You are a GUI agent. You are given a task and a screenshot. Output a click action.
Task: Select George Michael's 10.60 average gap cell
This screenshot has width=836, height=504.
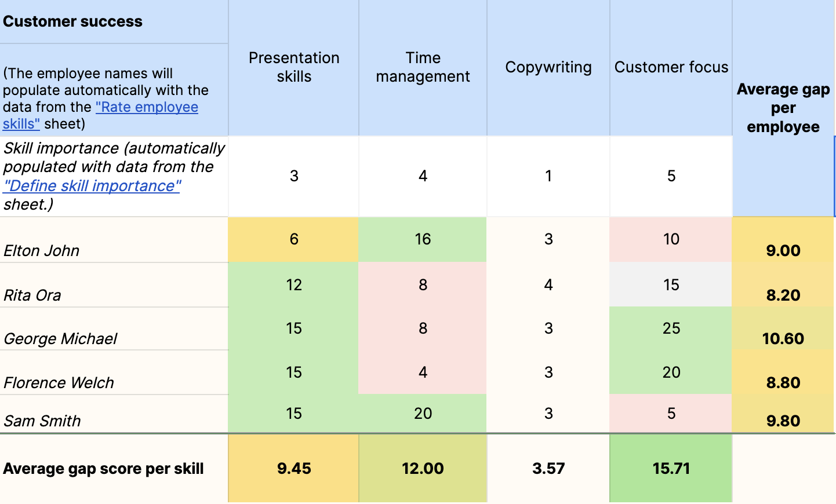(x=783, y=338)
